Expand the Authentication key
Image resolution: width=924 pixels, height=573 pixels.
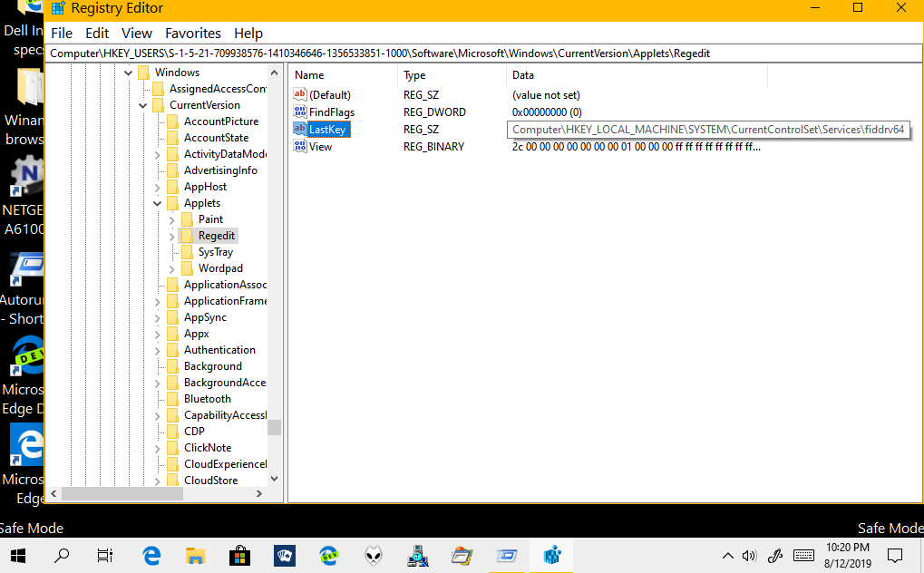[x=158, y=351]
